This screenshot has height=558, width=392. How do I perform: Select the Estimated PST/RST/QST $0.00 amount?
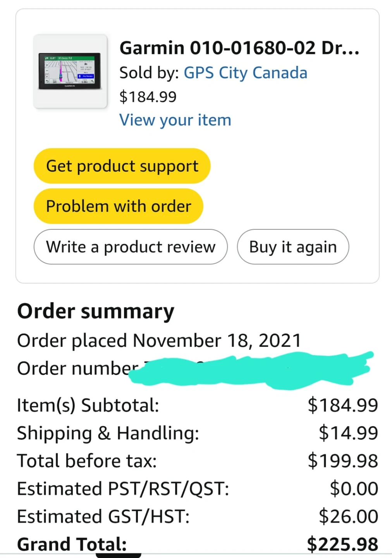coord(354,489)
